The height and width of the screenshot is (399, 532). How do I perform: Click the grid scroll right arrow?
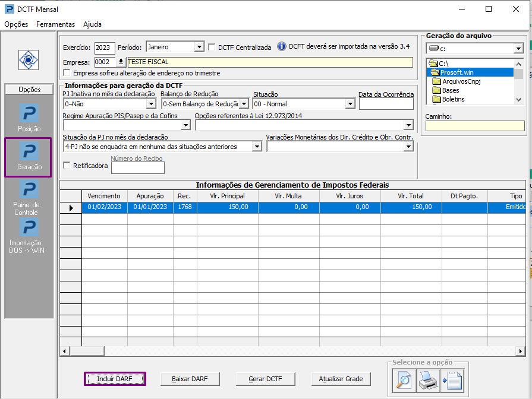click(x=521, y=351)
